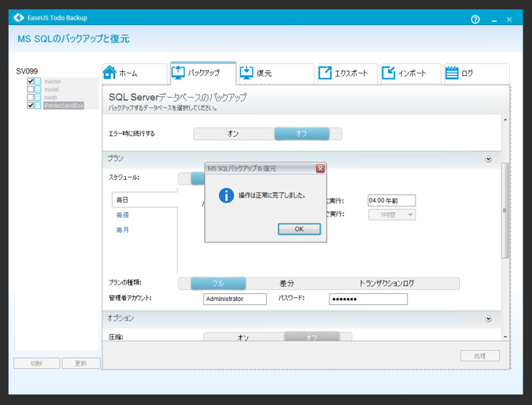
Task: Collapse the プラン section chevron
Action: click(488, 159)
